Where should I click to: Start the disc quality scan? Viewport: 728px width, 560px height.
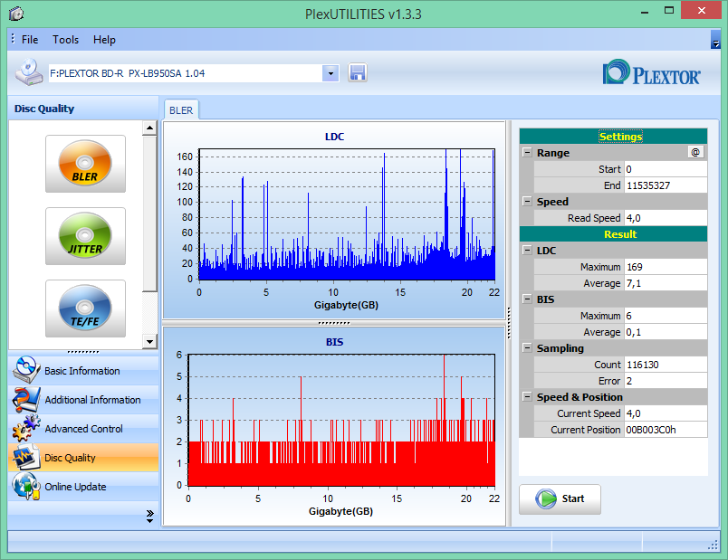(x=560, y=499)
